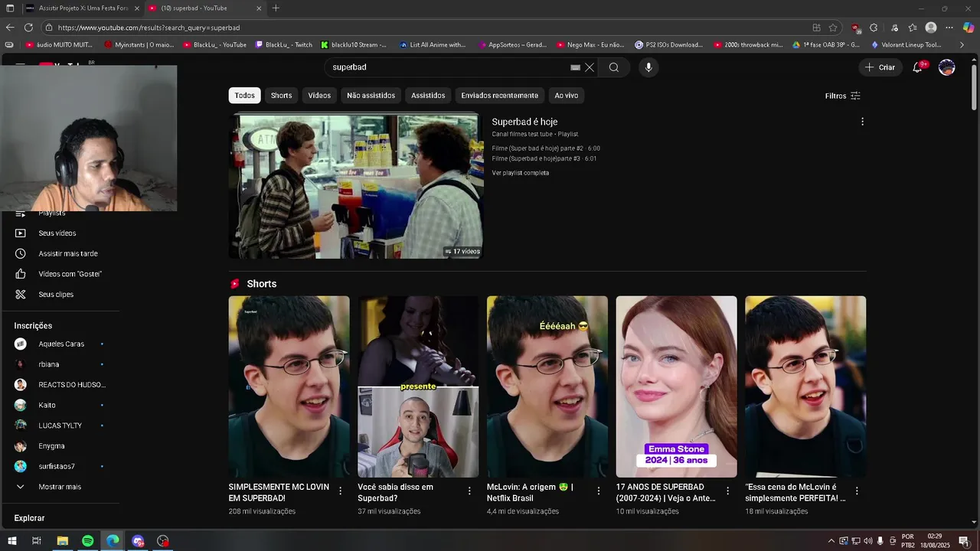Image resolution: width=980 pixels, height=551 pixels.
Task: Open options menu for Essa cena do McLovin short
Action: (x=857, y=491)
